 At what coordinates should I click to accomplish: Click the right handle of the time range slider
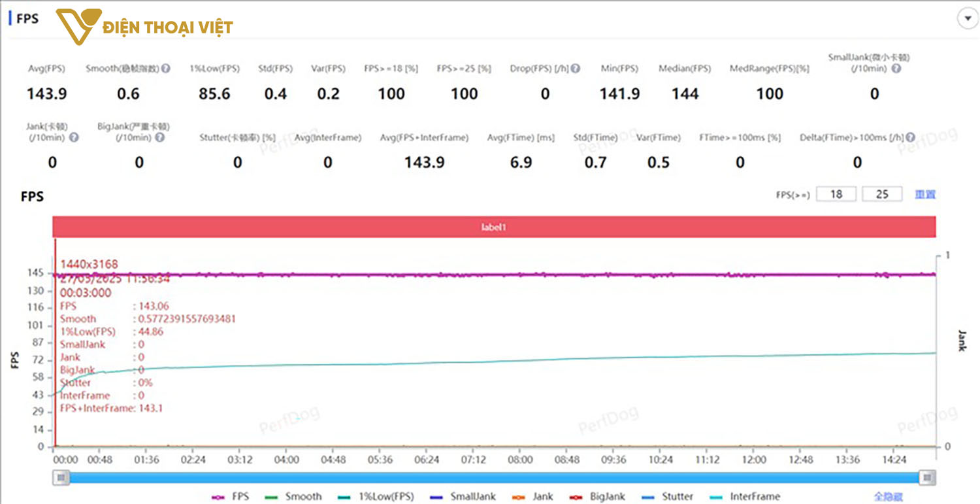coord(927,478)
